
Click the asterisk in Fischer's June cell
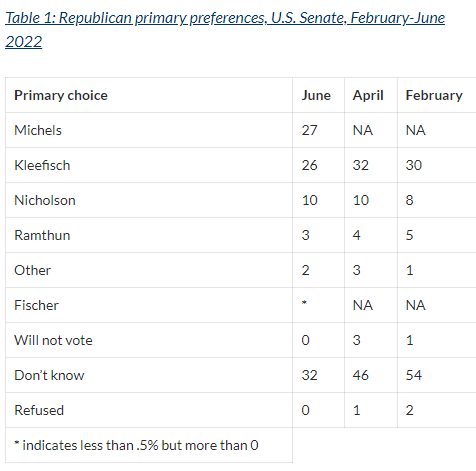click(x=304, y=303)
